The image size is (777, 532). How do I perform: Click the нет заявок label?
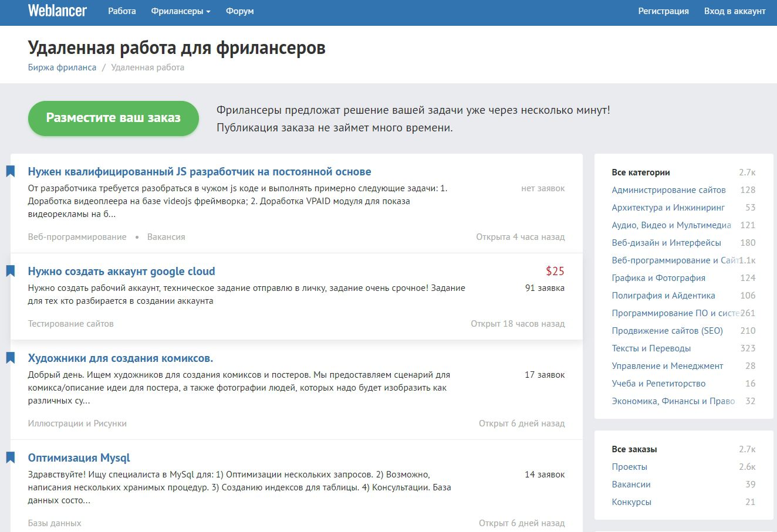point(543,188)
